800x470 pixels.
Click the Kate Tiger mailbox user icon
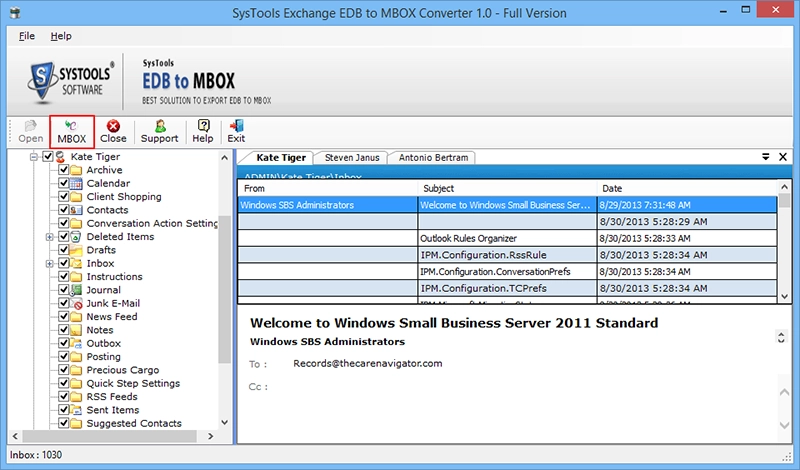click(x=61, y=157)
